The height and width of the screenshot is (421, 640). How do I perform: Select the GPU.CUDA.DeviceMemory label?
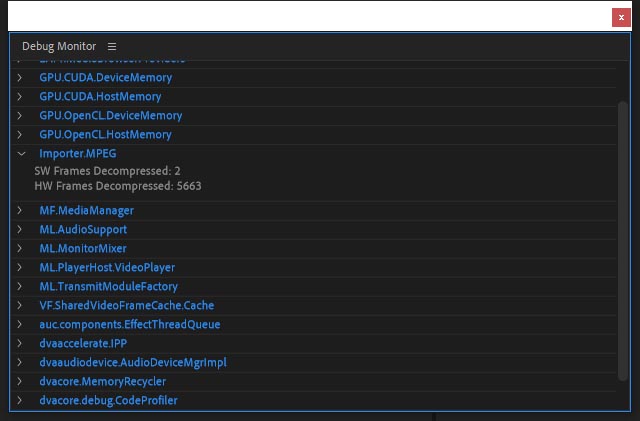pos(106,78)
